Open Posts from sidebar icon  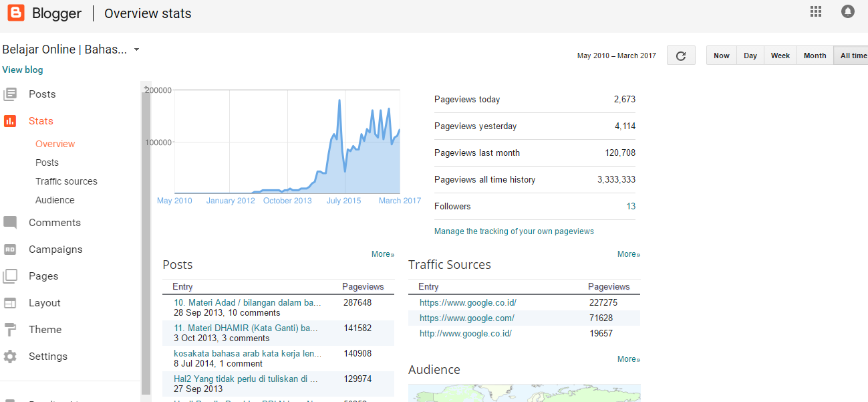tap(10, 94)
